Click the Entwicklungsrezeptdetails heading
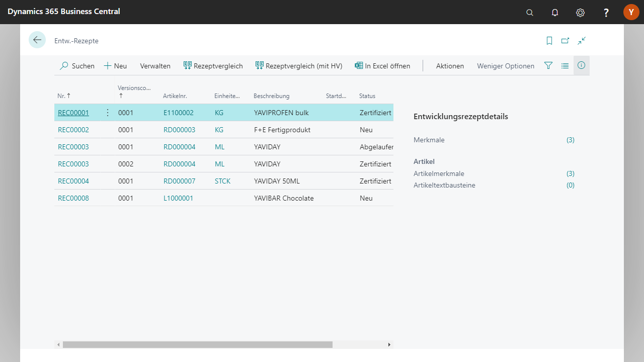 coord(461,117)
